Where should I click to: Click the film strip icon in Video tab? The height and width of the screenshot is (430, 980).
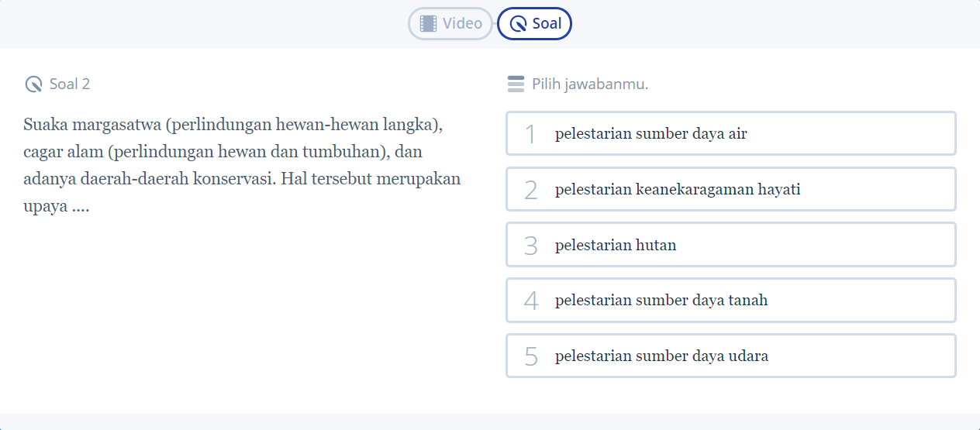[428, 23]
